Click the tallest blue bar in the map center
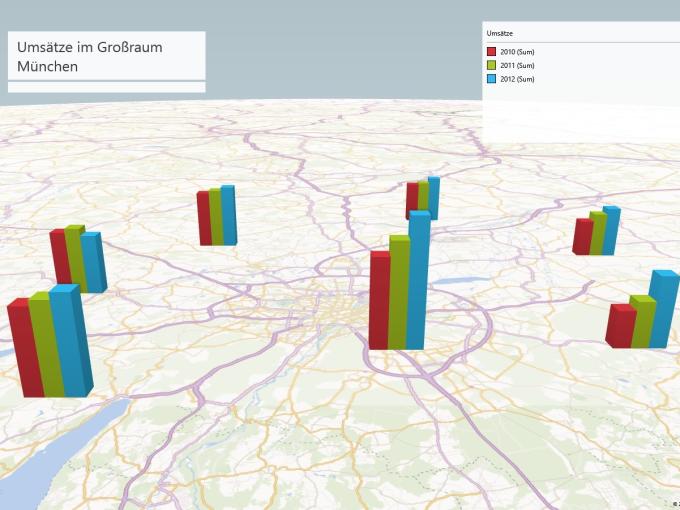This screenshot has width=680, height=510. pyautogui.click(x=418, y=280)
